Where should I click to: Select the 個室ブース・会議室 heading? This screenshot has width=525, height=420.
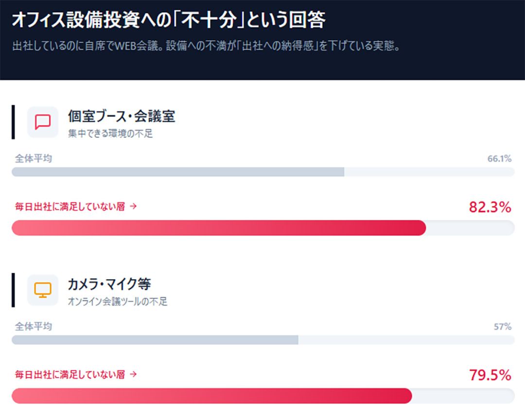[x=121, y=116]
